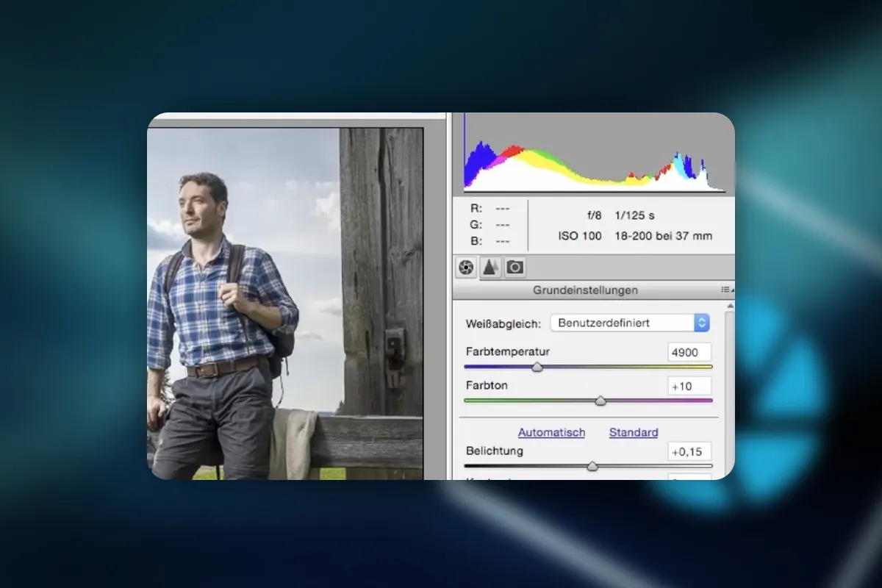This screenshot has height=588, width=882.
Task: Click the Farbton label
Action: (487, 385)
